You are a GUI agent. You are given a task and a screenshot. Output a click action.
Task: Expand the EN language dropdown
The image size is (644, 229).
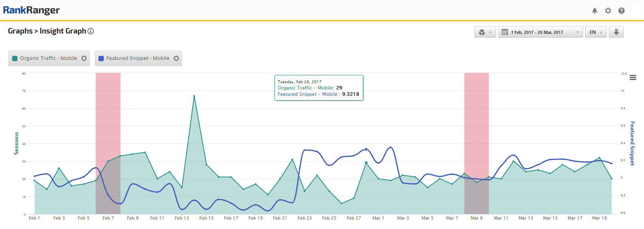pyautogui.click(x=596, y=32)
